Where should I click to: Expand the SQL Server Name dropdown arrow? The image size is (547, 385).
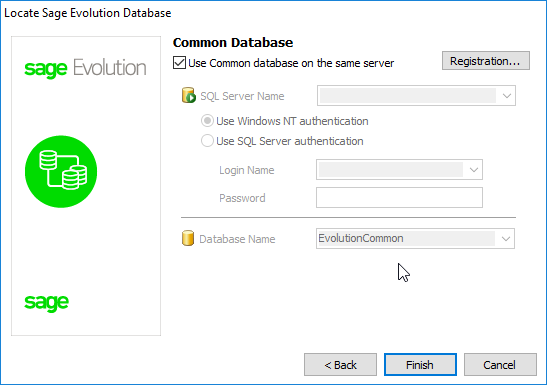pos(507,96)
